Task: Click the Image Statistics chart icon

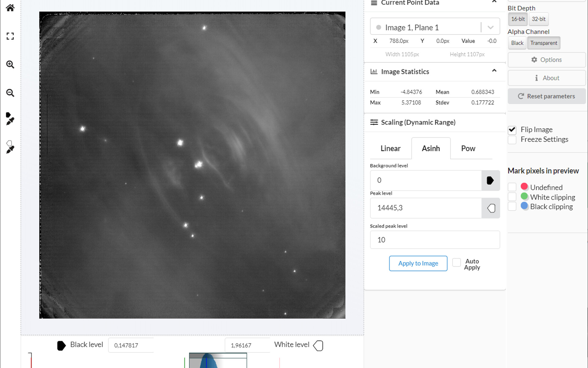Action: [x=374, y=71]
